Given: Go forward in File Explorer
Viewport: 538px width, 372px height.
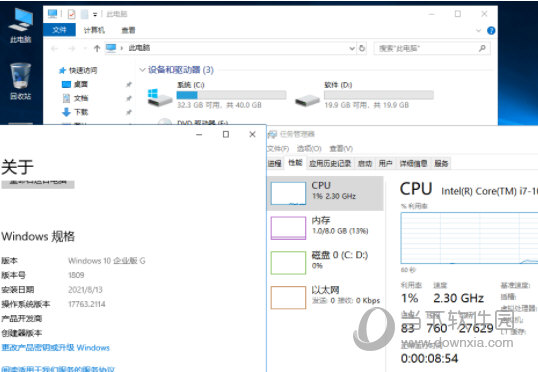Looking at the screenshot, I should (x=72, y=49).
